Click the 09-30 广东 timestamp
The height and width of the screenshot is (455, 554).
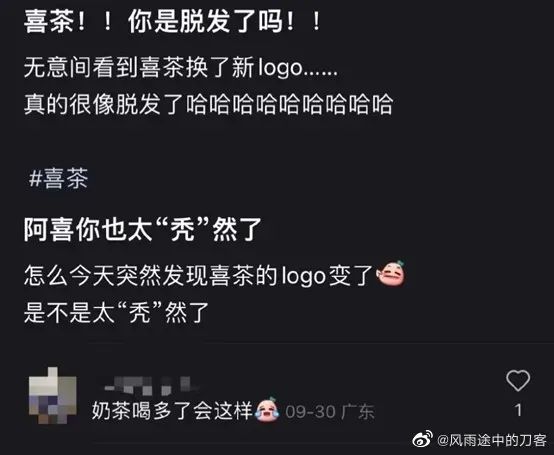[x=330, y=412]
